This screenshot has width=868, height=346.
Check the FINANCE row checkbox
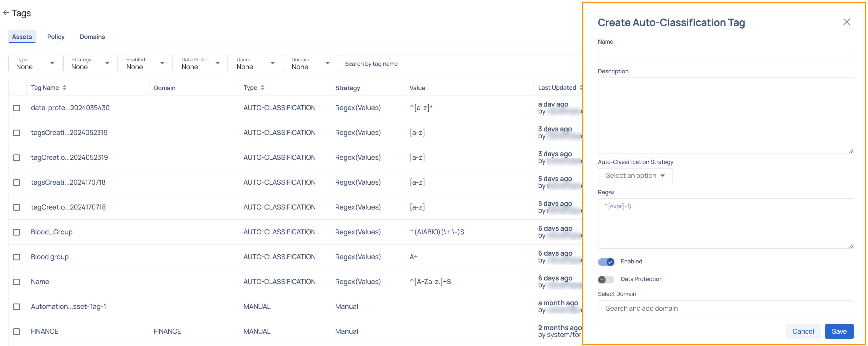pyautogui.click(x=16, y=332)
